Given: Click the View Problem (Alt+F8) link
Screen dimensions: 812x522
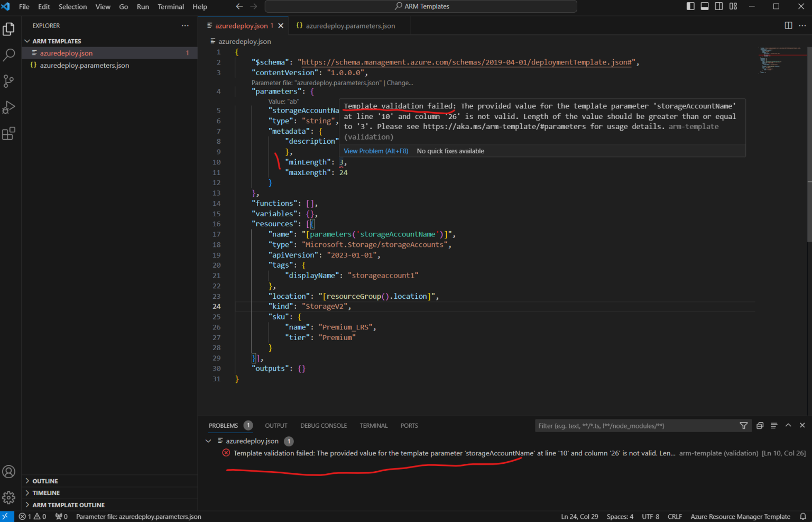Looking at the screenshot, I should 375,151.
